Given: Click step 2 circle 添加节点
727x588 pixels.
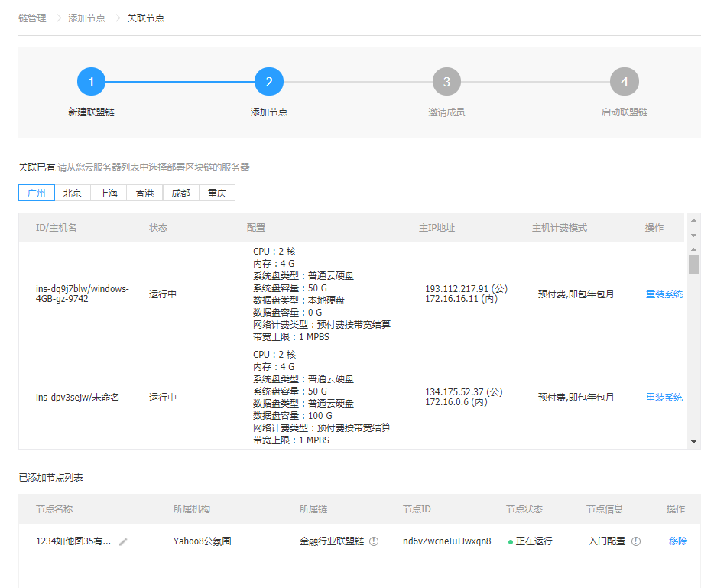Looking at the screenshot, I should 269,82.
